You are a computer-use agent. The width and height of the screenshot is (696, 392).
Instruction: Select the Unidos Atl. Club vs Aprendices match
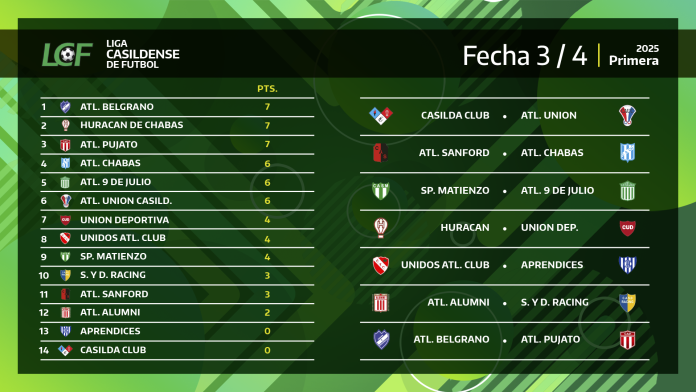pos(505,265)
